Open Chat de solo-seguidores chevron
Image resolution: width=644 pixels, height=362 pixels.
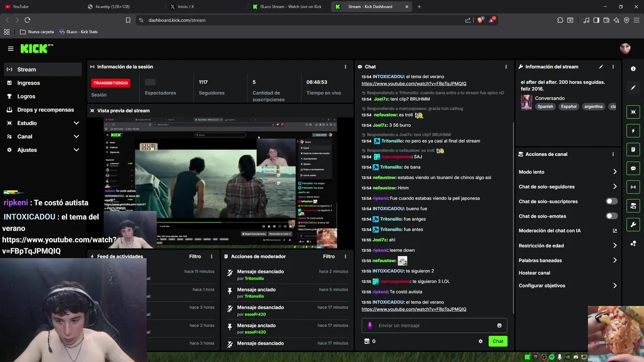[615, 187]
